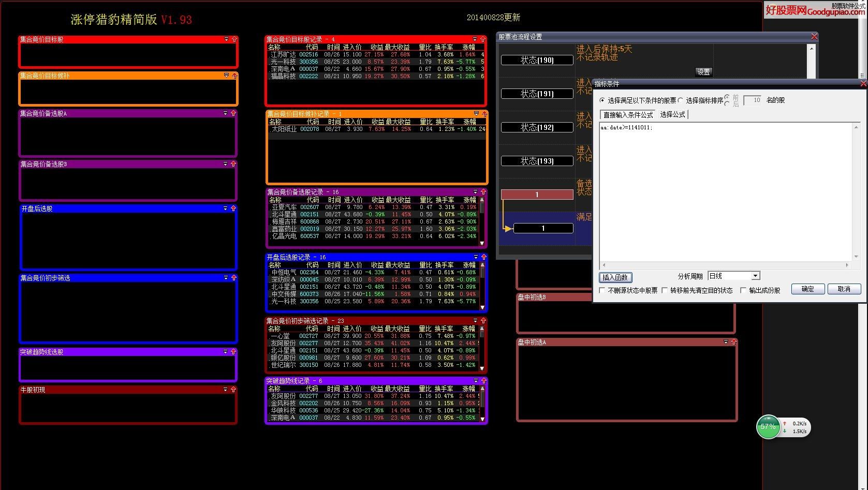The width and height of the screenshot is (868, 490).
Task: Click 换手率 column header in 开盘后选股记录
Action: (x=445, y=265)
